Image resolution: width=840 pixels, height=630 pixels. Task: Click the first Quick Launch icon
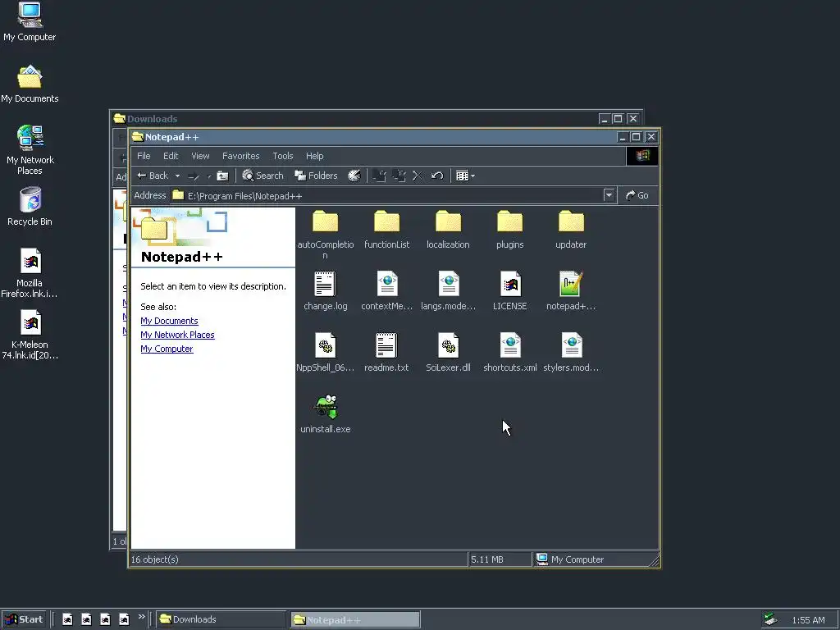[x=67, y=619]
